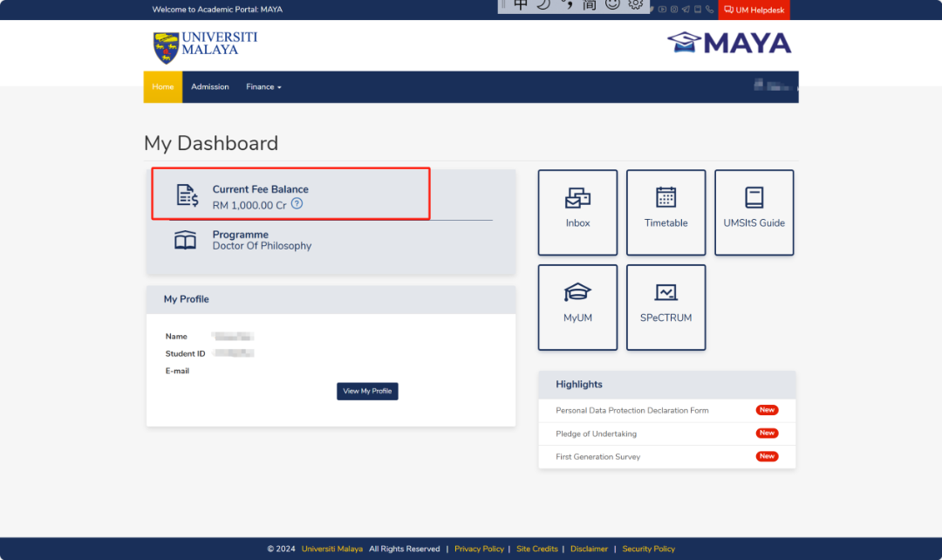Click the Doctor Of Philosophy text
The width and height of the screenshot is (942, 560).
coord(262,246)
